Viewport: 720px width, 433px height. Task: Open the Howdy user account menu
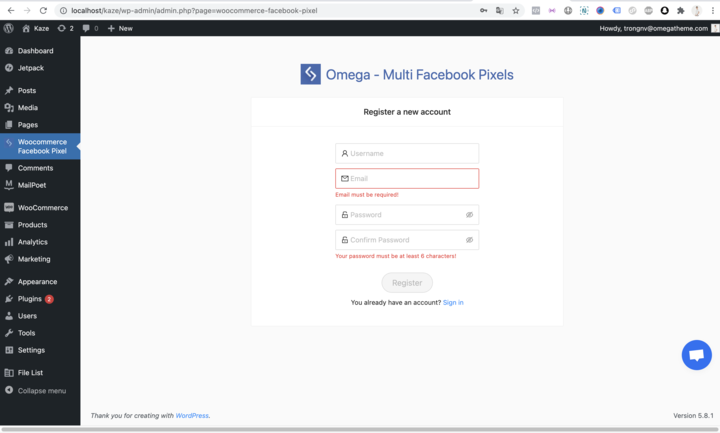[658, 28]
